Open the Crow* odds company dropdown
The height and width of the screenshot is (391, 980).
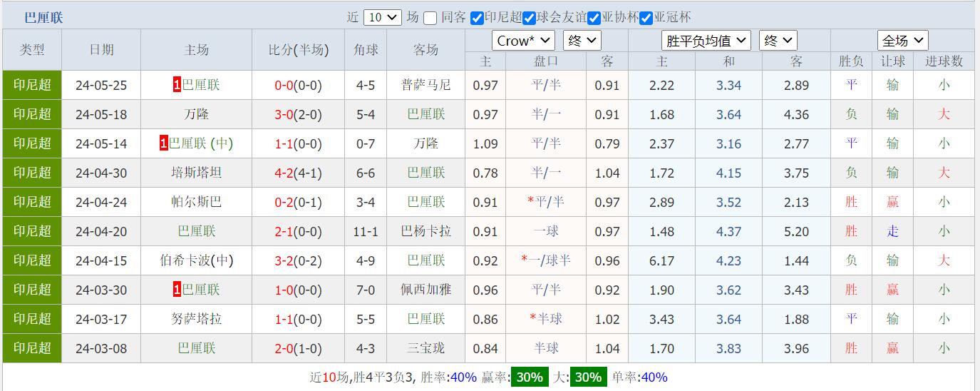(x=523, y=41)
